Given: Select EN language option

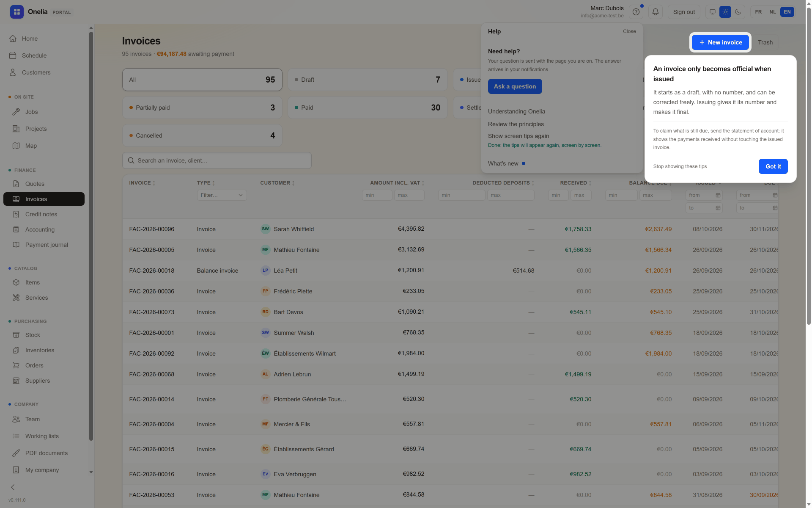Looking at the screenshot, I should pos(787,12).
